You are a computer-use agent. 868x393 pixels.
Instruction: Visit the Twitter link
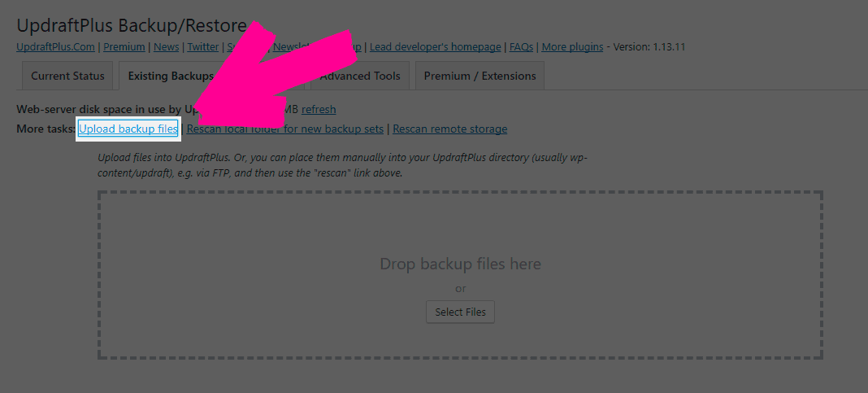click(x=203, y=47)
